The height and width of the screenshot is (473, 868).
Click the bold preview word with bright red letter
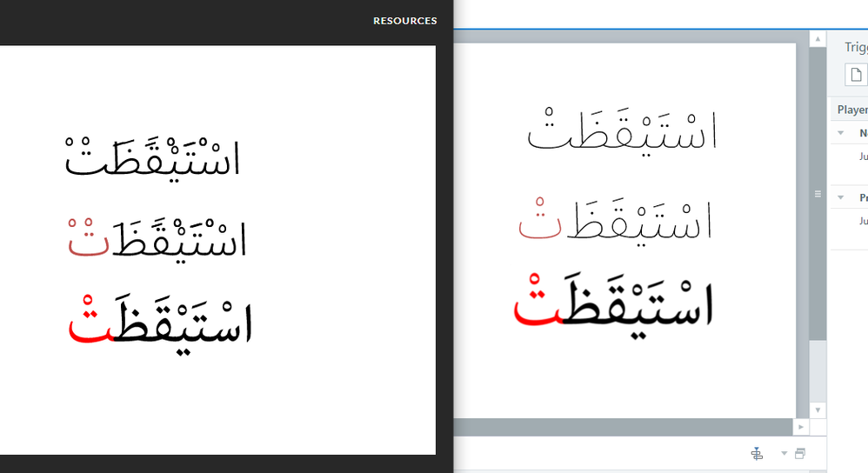(160, 323)
